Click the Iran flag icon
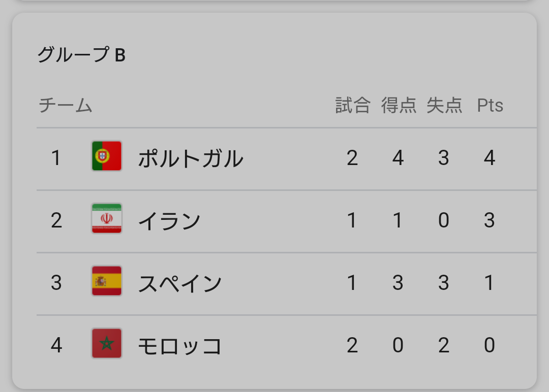549x392 pixels. click(x=107, y=218)
